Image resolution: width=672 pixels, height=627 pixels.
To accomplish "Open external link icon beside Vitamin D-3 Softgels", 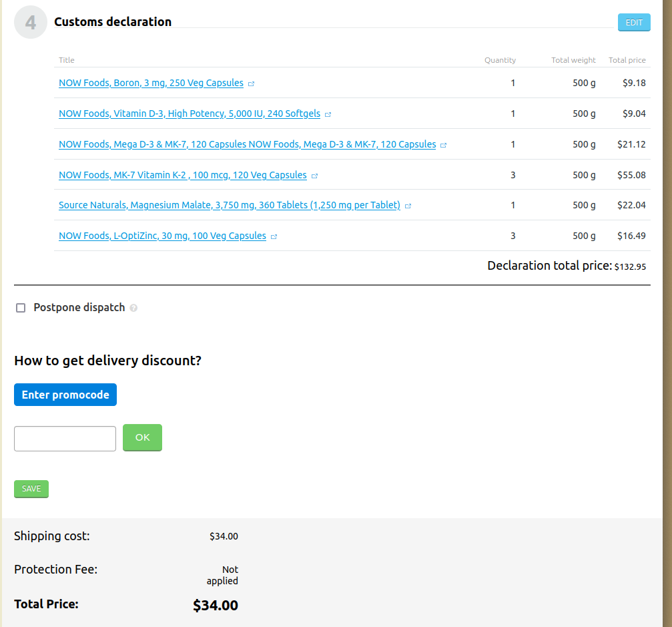I will coord(328,114).
